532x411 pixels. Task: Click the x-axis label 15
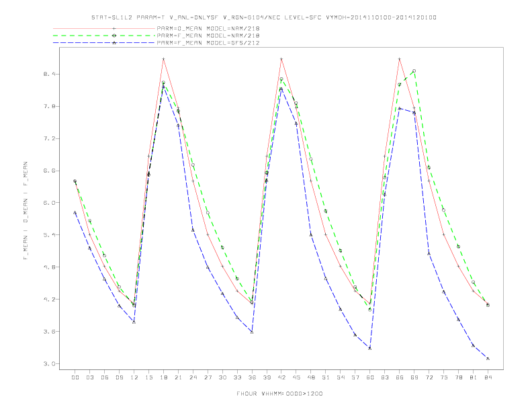click(148, 377)
